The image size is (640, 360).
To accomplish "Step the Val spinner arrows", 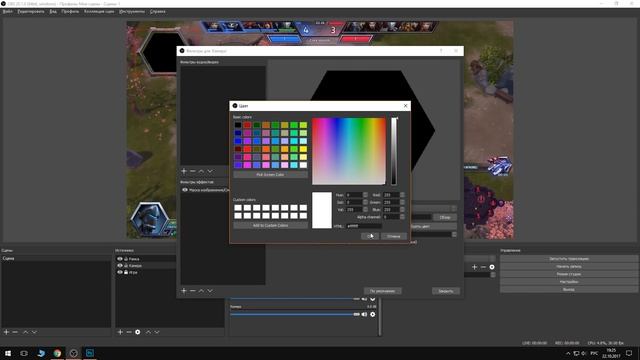I will tap(365, 210).
